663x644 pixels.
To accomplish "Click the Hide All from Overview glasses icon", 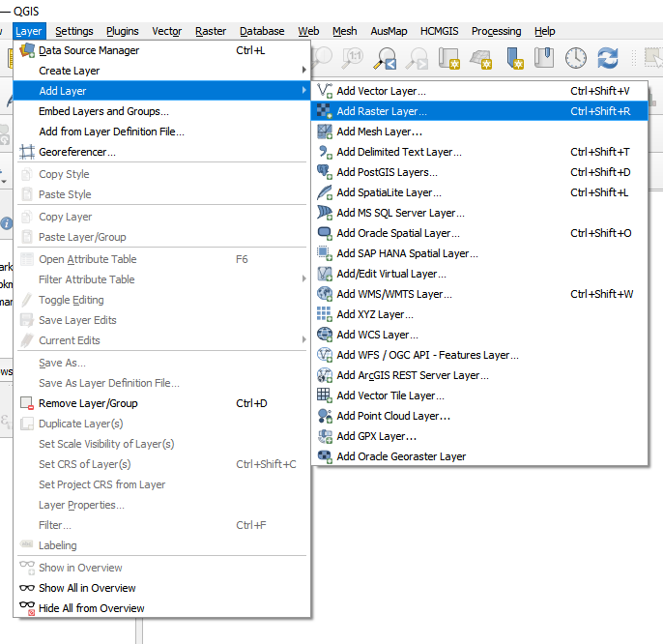I will click(27, 608).
